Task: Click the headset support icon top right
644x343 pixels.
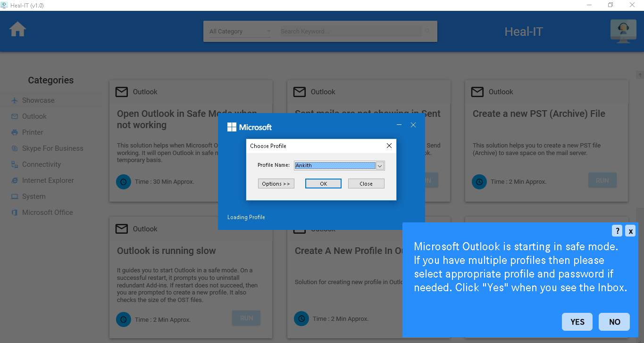Action: pyautogui.click(x=623, y=31)
